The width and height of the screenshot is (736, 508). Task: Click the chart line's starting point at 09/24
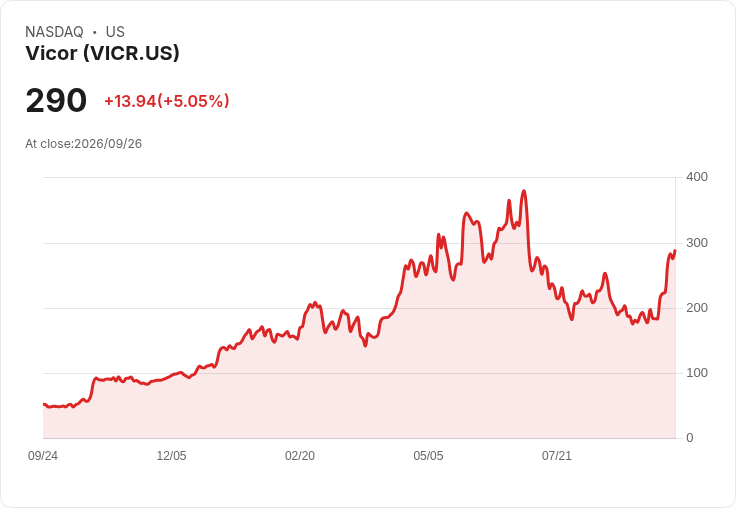pyautogui.click(x=44, y=404)
